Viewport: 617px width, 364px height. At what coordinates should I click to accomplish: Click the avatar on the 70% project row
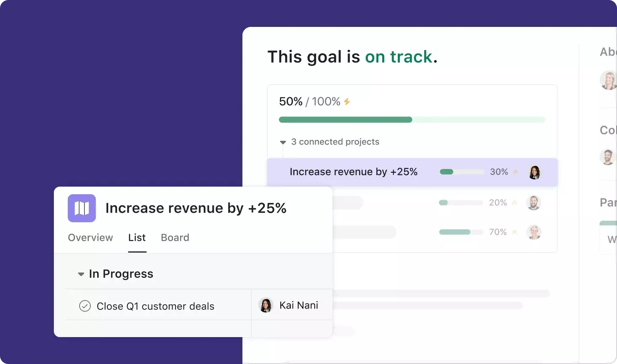[x=534, y=232]
